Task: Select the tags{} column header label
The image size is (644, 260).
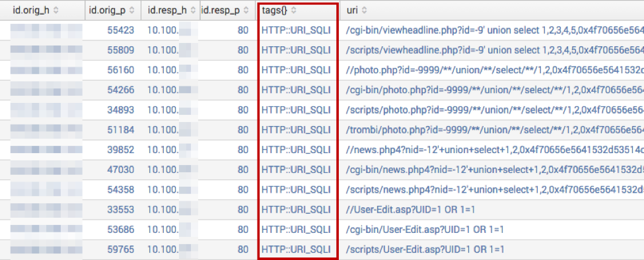Action: click(x=275, y=11)
